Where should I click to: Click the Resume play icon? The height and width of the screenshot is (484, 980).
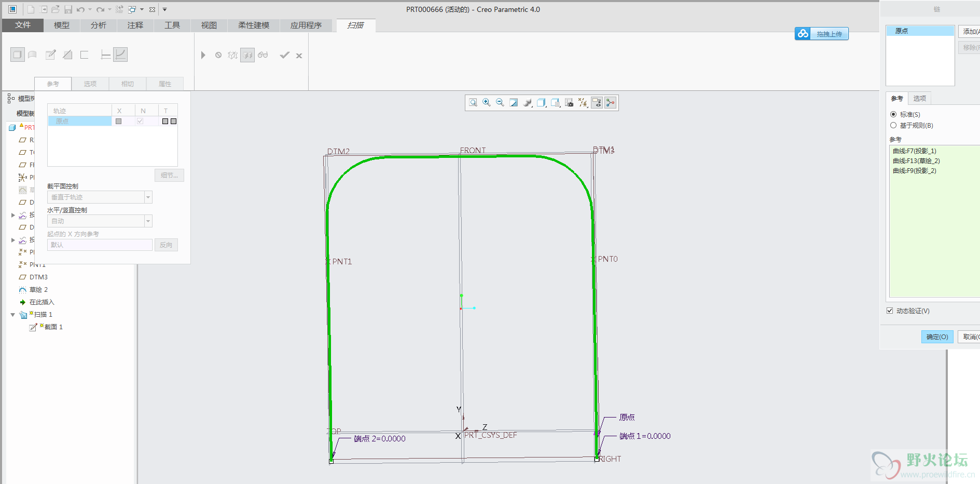(203, 55)
